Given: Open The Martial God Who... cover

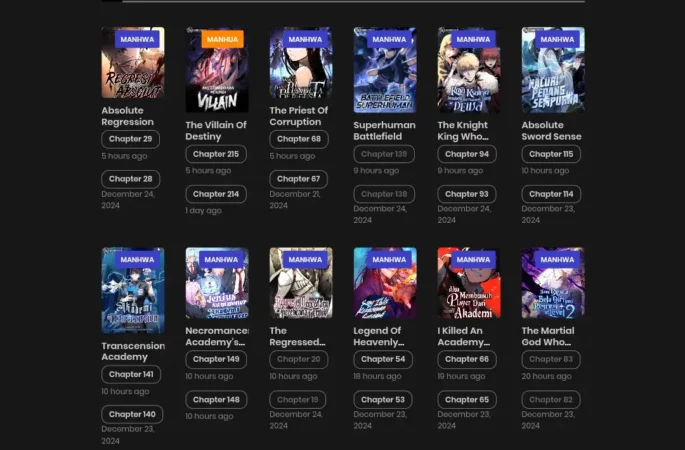Looking at the screenshot, I should [x=553, y=283].
